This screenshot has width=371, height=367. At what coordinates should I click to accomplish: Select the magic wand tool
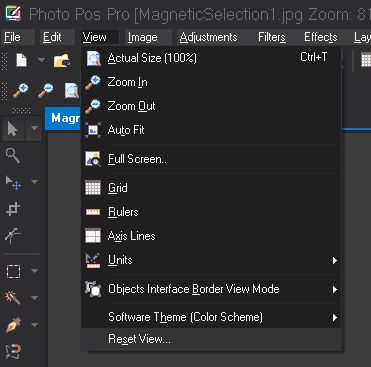tap(13, 297)
